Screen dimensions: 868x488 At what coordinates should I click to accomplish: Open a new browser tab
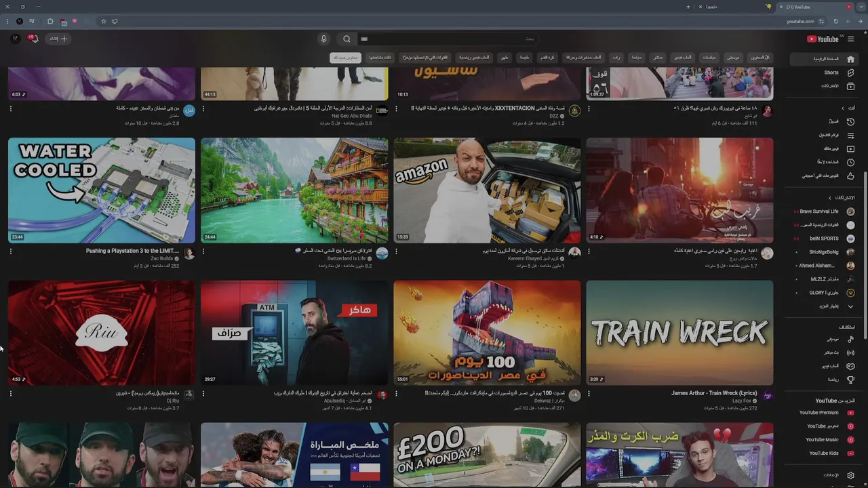(x=688, y=7)
